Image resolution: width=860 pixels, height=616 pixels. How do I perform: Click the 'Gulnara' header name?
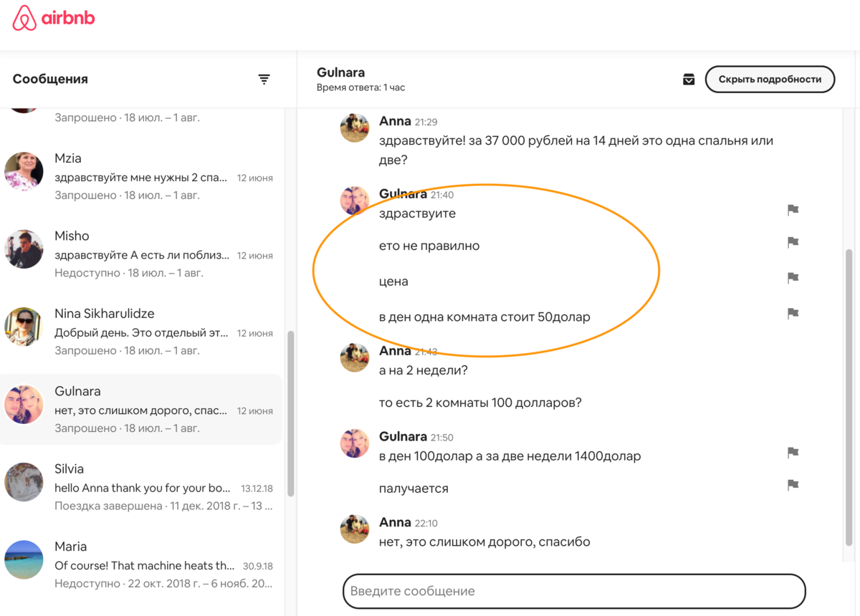coord(340,72)
